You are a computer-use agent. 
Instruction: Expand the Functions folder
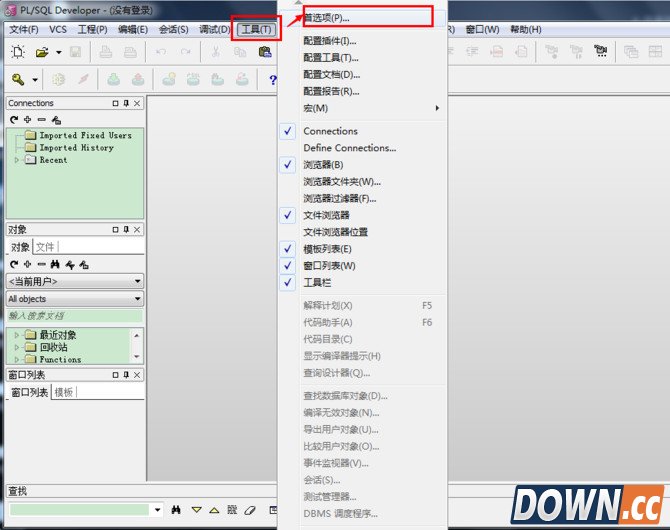(17, 359)
